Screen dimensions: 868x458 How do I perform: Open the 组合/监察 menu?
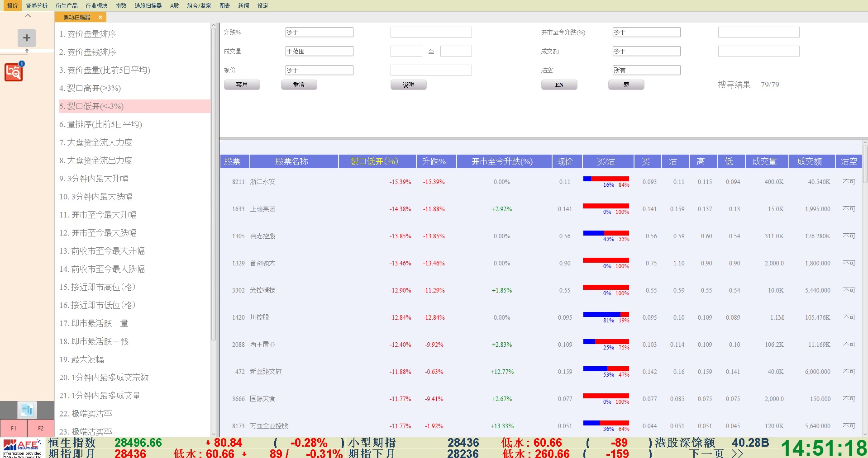[199, 5]
